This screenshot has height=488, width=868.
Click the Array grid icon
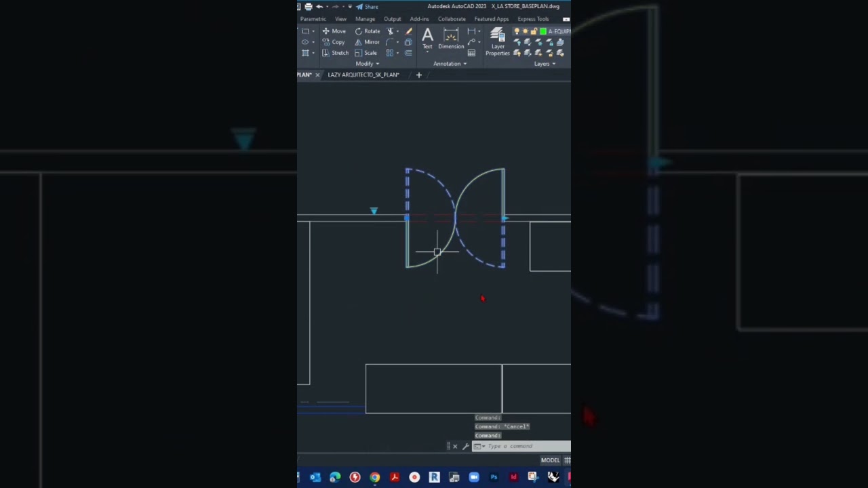click(x=390, y=53)
